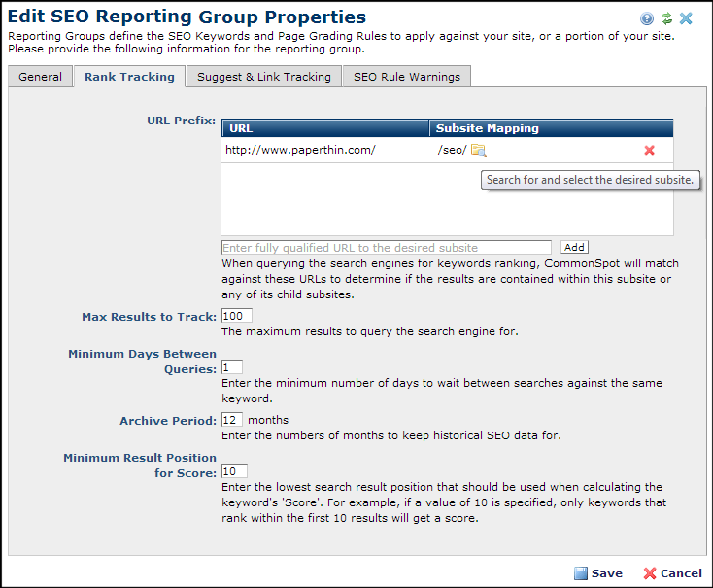Click the Minimum Result Position for Score field
This screenshot has height=588, width=713.
(234, 471)
